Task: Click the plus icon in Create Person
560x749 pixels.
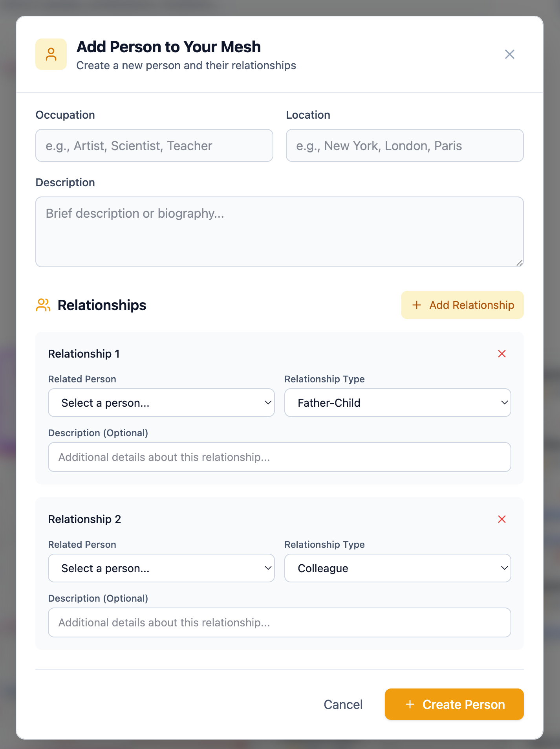Action: pyautogui.click(x=410, y=704)
